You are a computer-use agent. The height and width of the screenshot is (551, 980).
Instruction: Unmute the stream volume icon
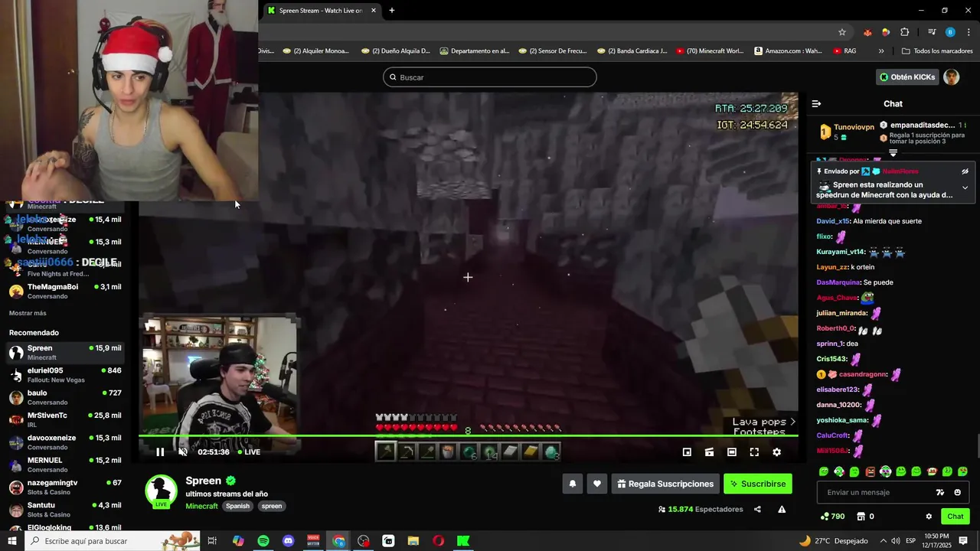click(183, 452)
